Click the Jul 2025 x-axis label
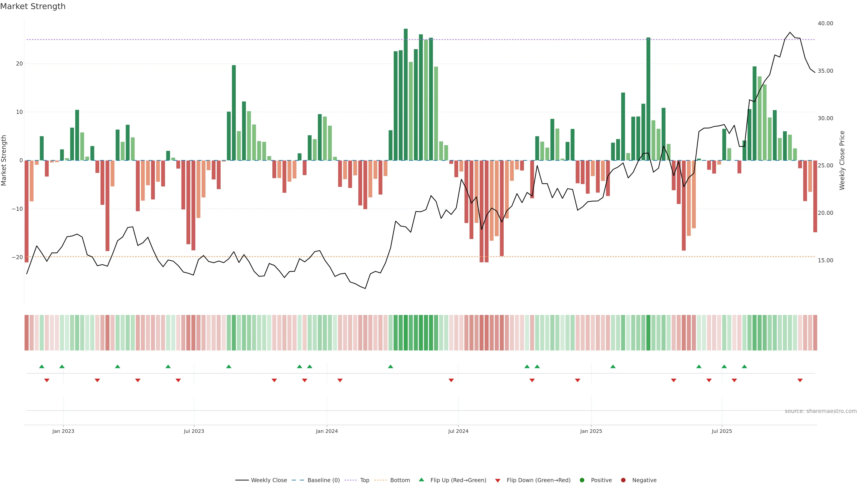This screenshot has width=868, height=488. 722,431
